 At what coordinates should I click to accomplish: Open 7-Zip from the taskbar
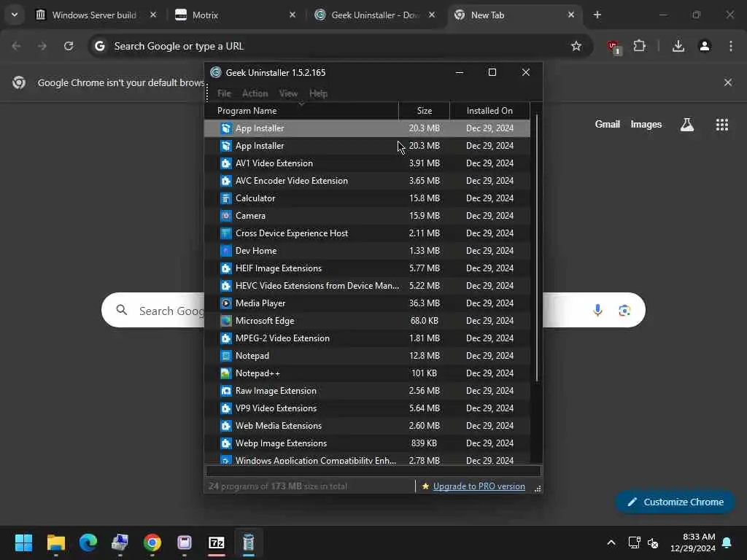point(216,542)
